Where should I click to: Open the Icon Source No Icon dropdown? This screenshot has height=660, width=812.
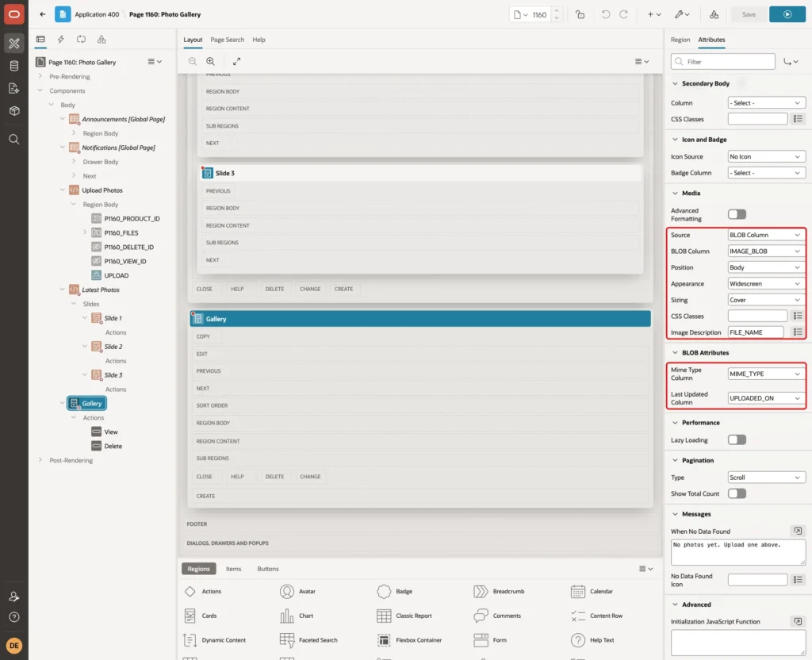(x=766, y=156)
